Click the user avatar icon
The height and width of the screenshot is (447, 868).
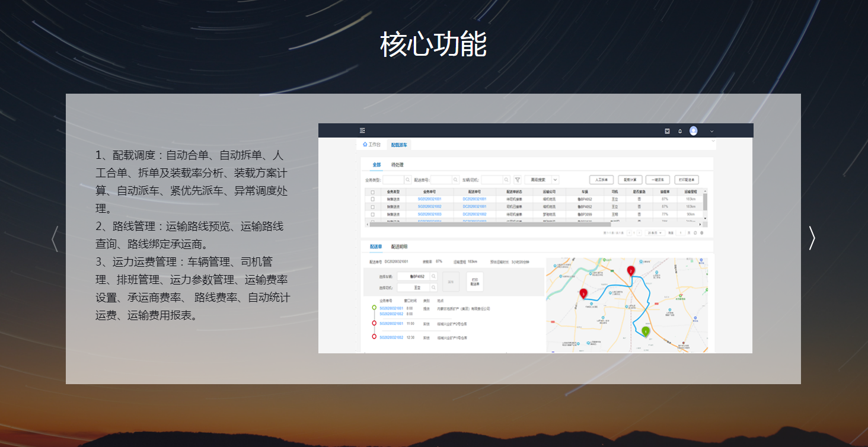pyautogui.click(x=693, y=131)
